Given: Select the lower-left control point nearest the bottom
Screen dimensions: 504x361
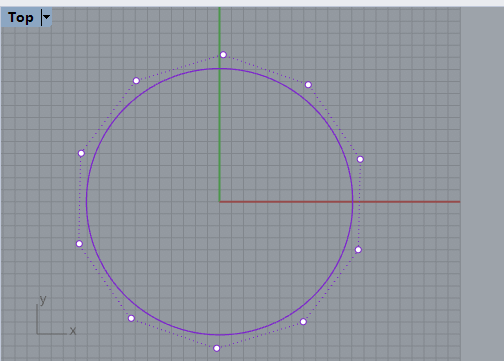Looking at the screenshot, I should click(x=131, y=318).
